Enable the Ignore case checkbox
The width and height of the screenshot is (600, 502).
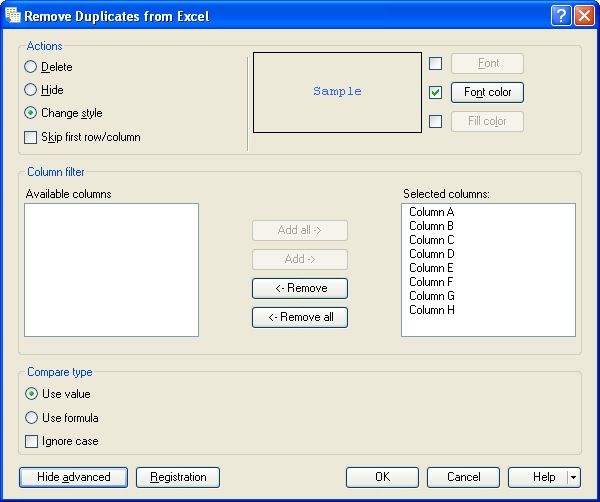tap(32, 441)
